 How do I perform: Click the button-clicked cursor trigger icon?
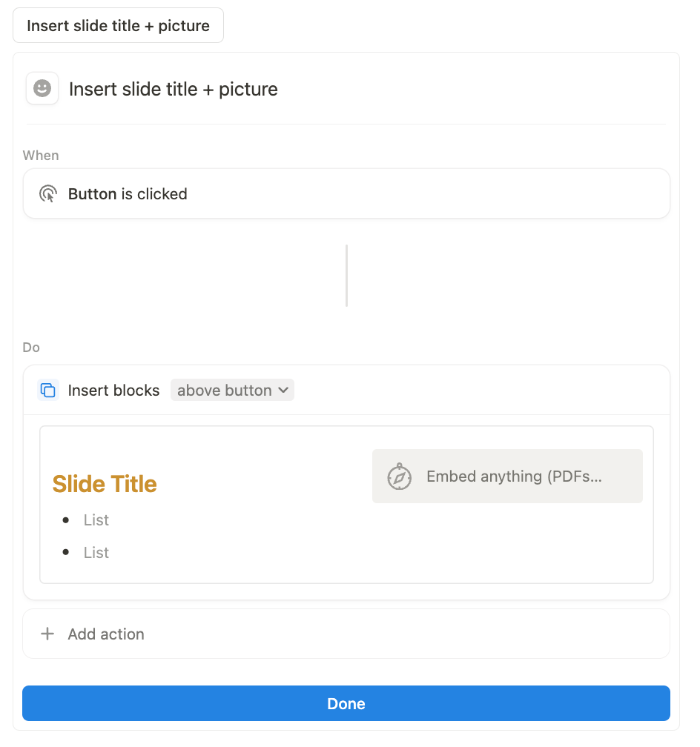(47, 194)
